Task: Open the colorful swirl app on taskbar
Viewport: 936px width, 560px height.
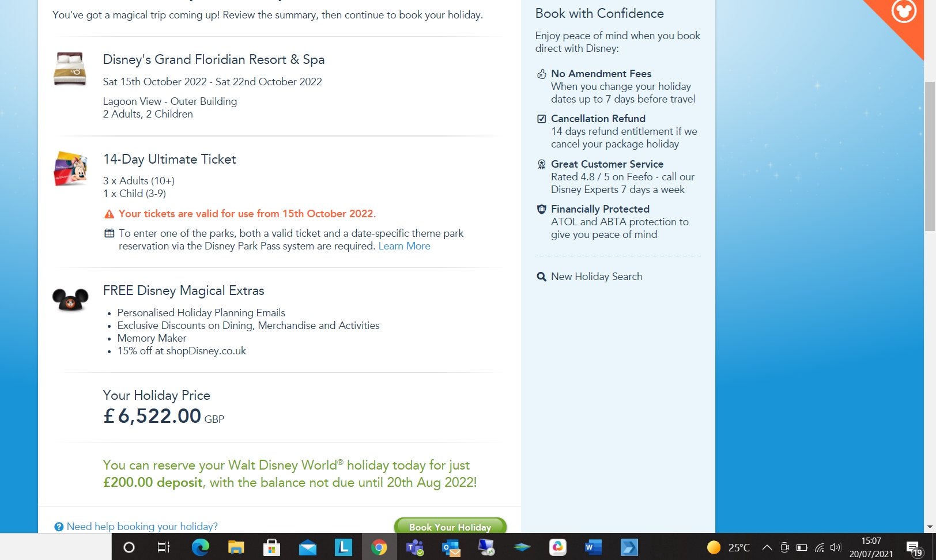Action: pyautogui.click(x=558, y=547)
